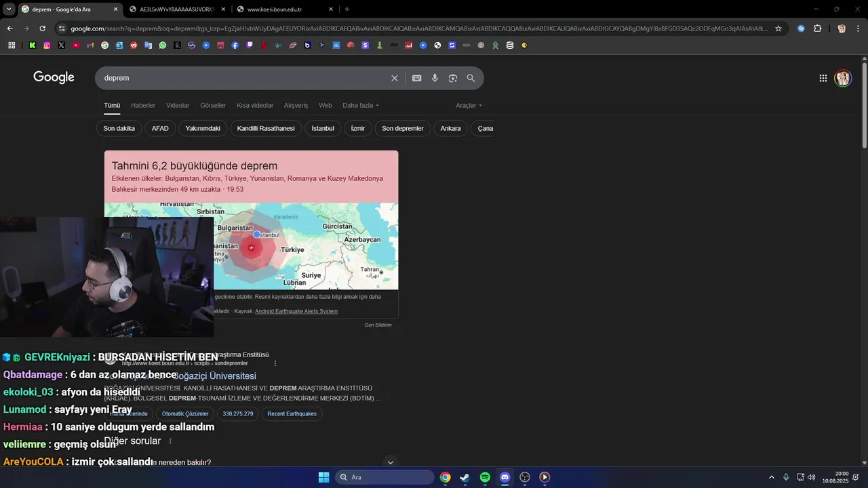Click the magnifier search submit icon

pos(471,78)
